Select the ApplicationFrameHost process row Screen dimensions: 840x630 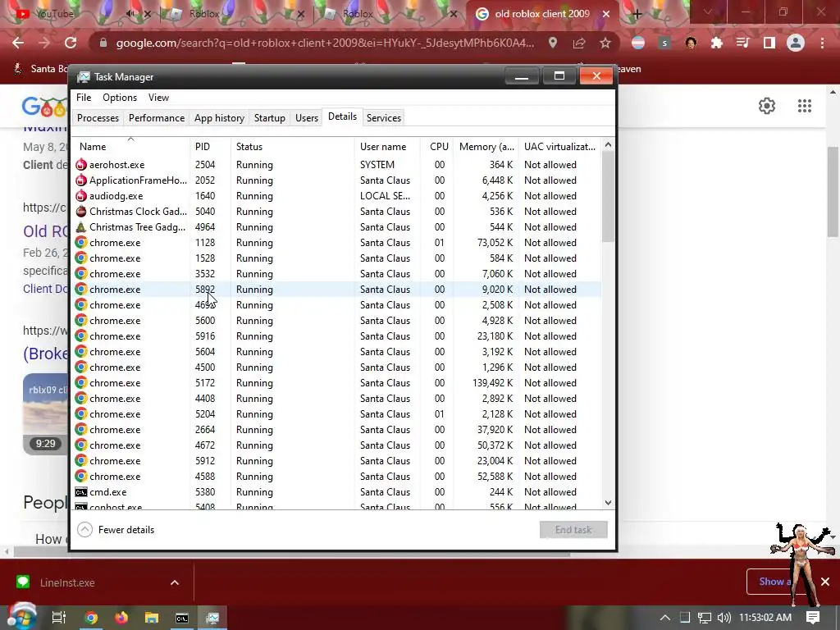(x=336, y=180)
